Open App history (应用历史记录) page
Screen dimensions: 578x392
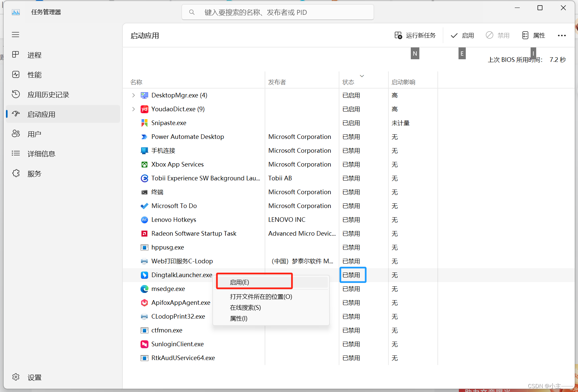click(63, 94)
